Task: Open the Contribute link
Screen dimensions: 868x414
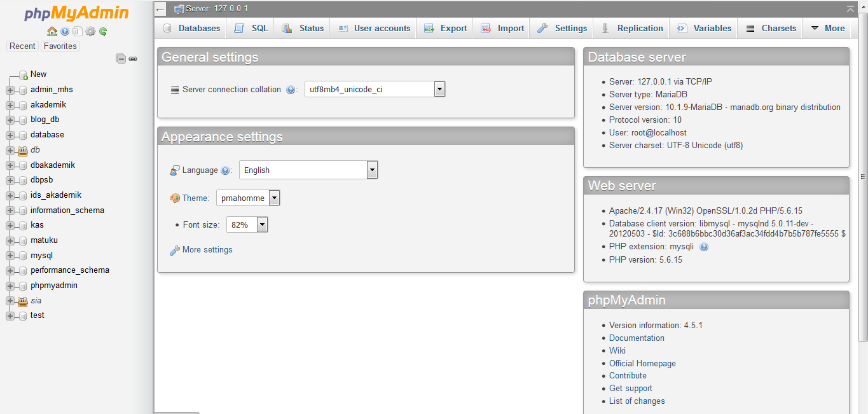Action: [628, 376]
